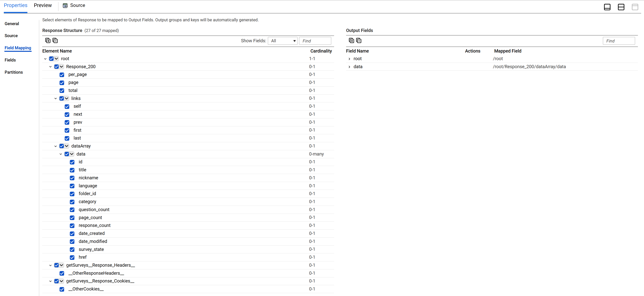Uncheck the per_page checkbox
This screenshot has height=296, width=644.
[62, 75]
